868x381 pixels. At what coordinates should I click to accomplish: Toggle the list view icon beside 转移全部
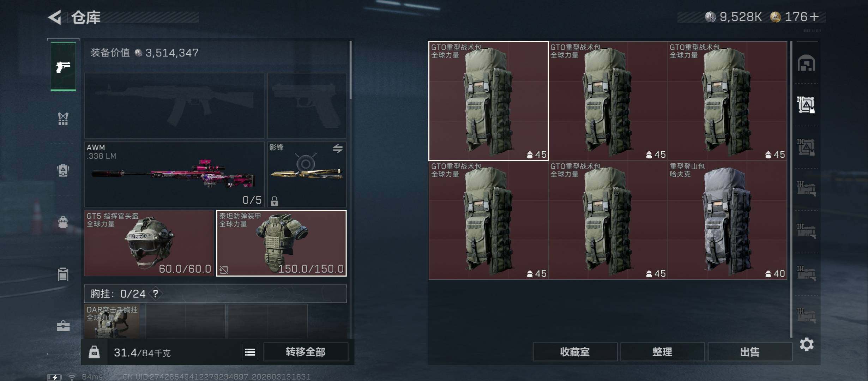tap(250, 352)
